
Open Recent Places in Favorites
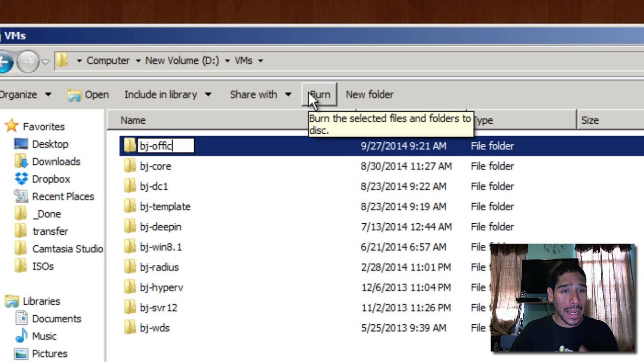coord(63,197)
